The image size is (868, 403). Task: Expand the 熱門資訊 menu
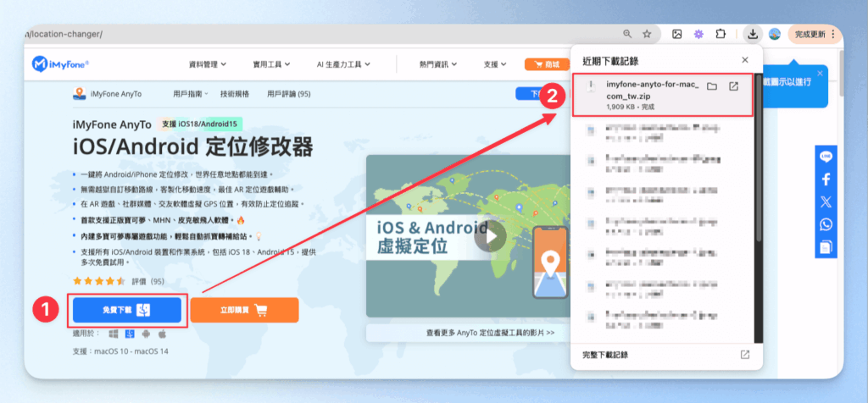438,64
